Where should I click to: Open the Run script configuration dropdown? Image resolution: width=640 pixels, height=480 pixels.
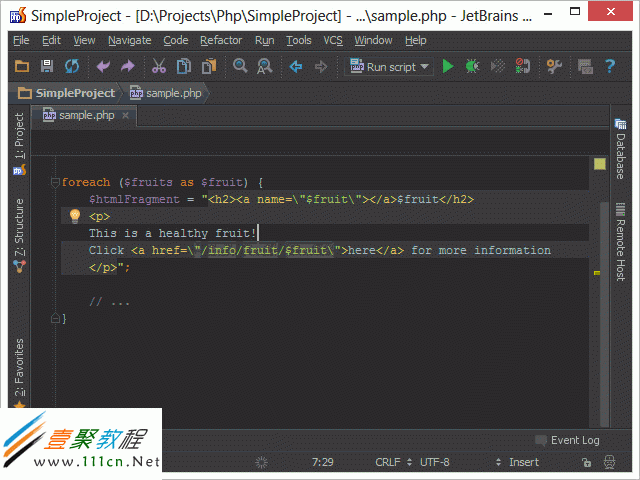pyautogui.click(x=389, y=67)
